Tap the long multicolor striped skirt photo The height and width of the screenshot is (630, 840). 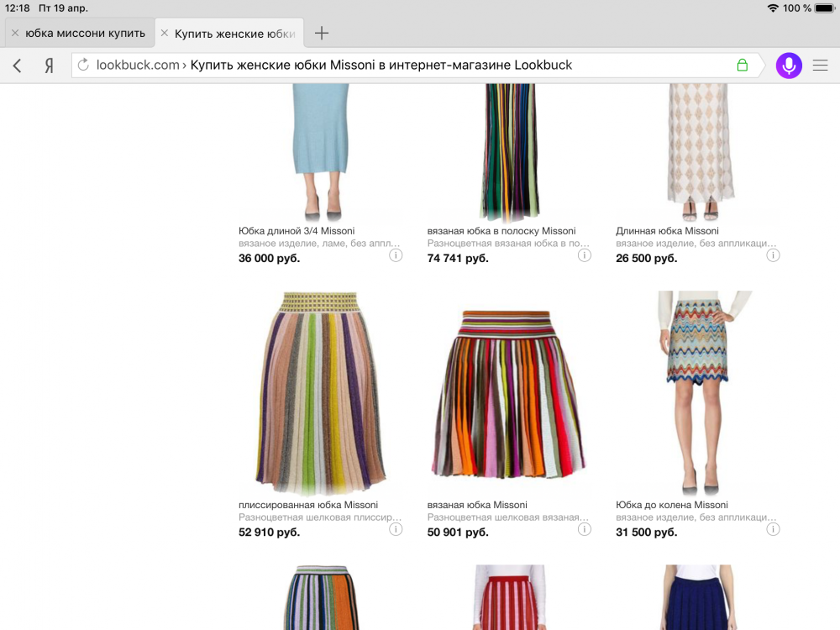pos(510,153)
